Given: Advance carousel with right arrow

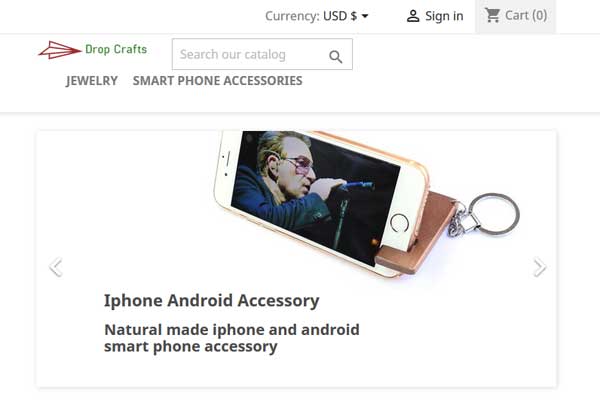Looking at the screenshot, I should pyautogui.click(x=540, y=267).
